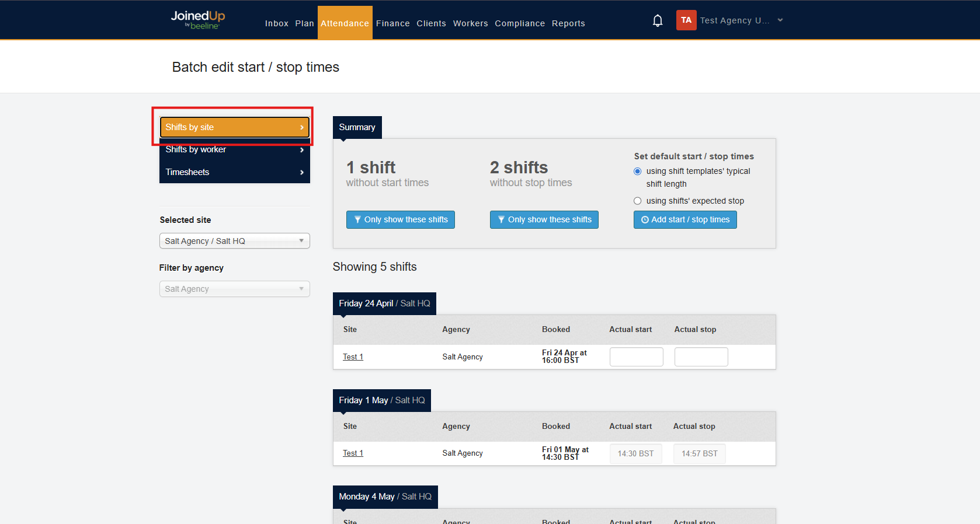The height and width of the screenshot is (524, 980).
Task: Click Salt Agency cell in 24 April row
Action: tap(463, 357)
